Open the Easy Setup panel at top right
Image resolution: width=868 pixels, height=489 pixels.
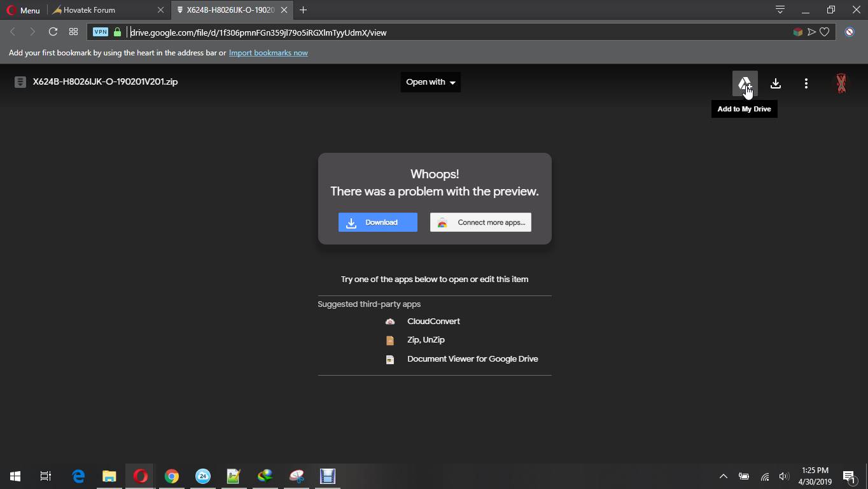coord(779,10)
